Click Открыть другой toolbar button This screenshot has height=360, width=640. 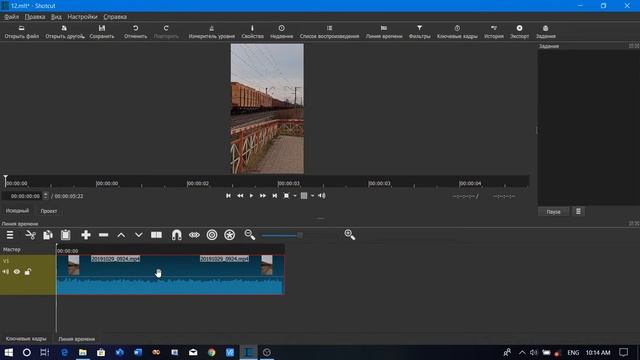tap(64, 32)
